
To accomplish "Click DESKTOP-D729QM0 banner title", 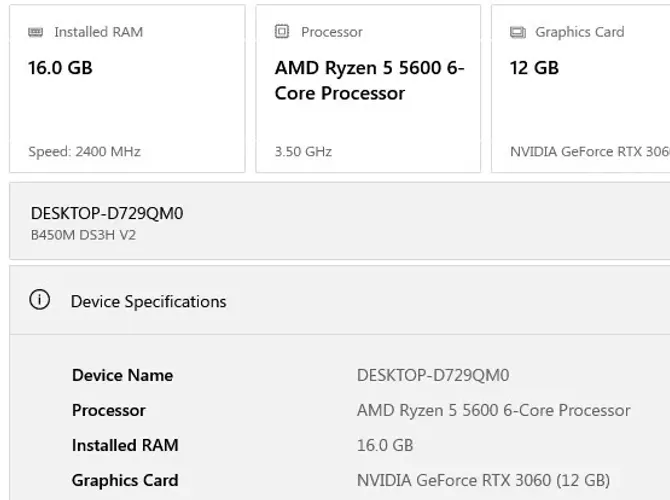I will tap(107, 213).
